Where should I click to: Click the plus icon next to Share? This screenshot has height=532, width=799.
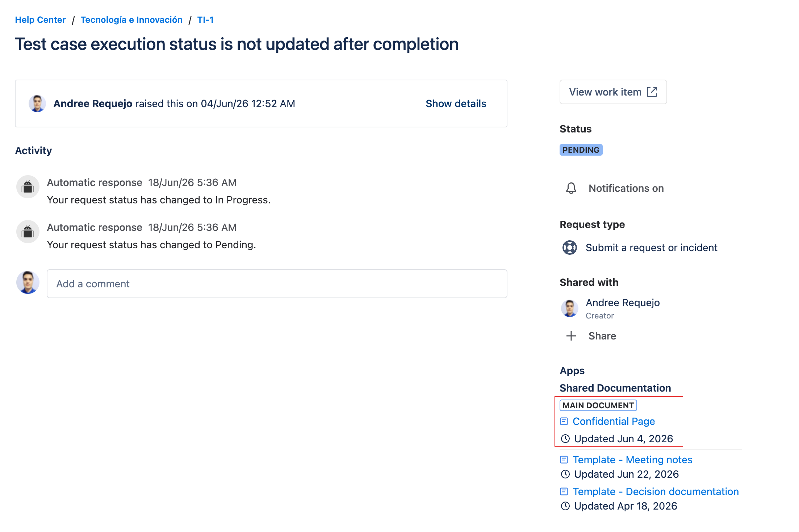pos(571,336)
